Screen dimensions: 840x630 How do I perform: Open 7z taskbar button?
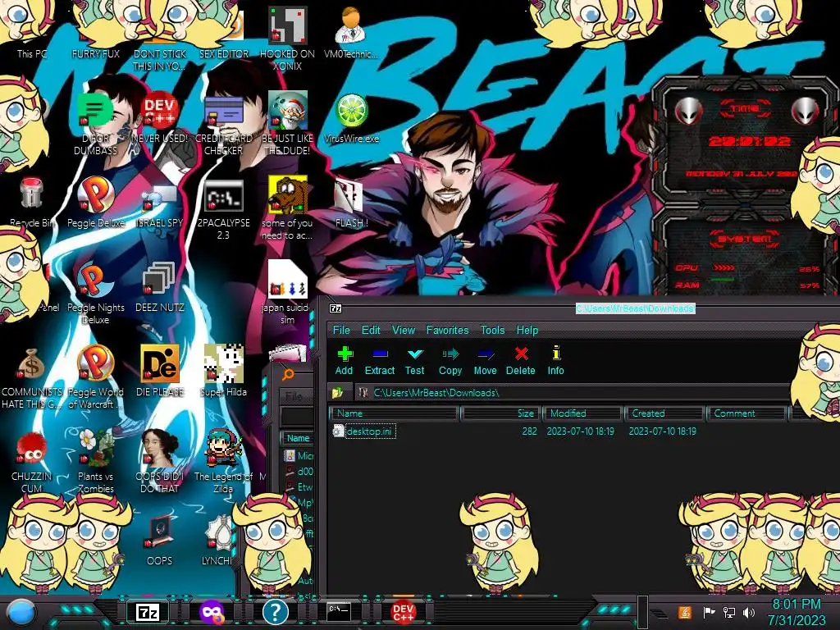pos(148,612)
